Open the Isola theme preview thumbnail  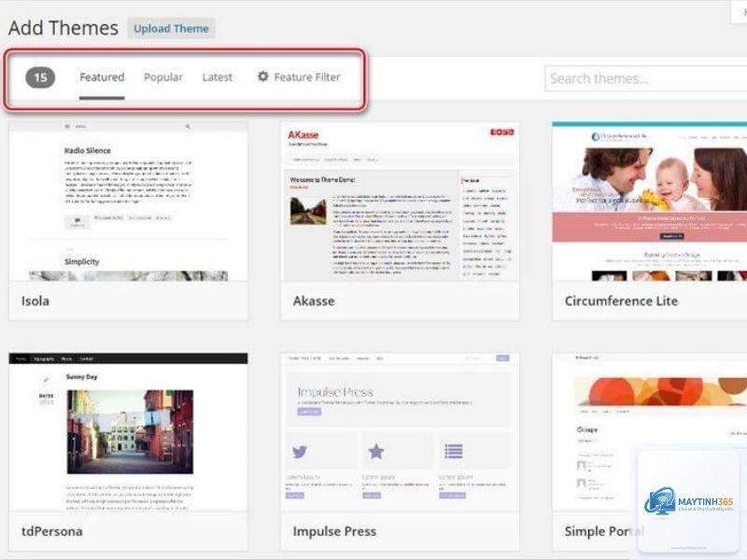coord(128,201)
